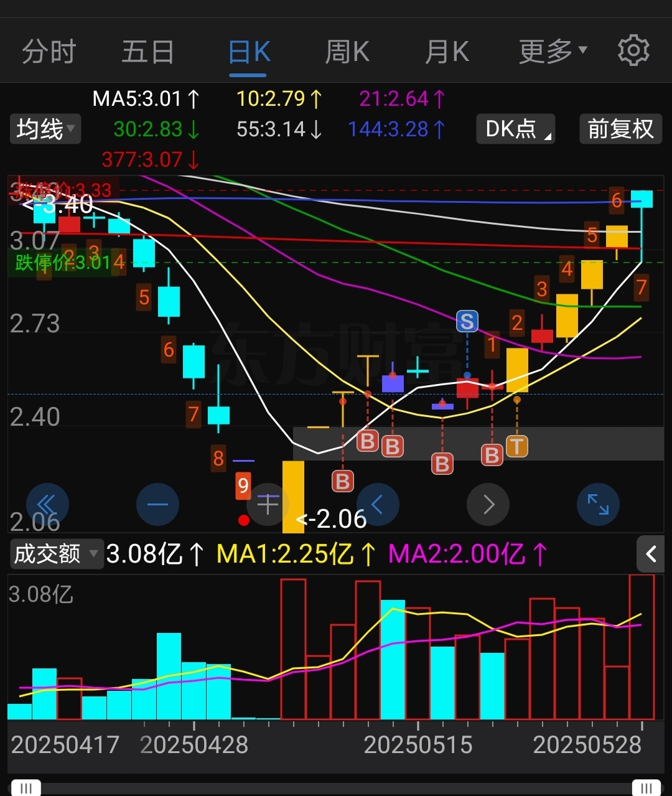Collapse side panel with left chevron beside MA2
This screenshot has height=796, width=672.
[x=651, y=554]
